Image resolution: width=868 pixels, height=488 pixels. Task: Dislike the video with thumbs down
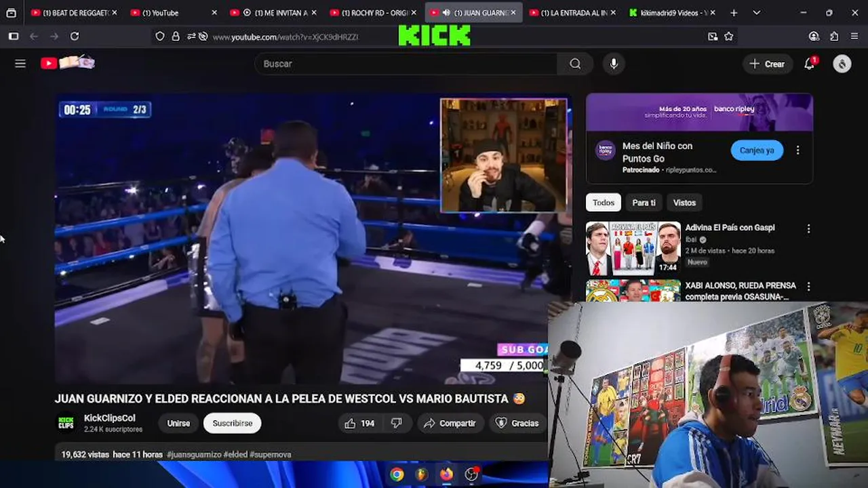397,423
